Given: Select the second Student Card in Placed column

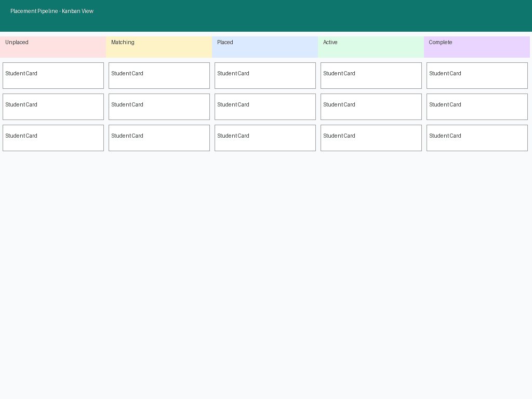Looking at the screenshot, I should (265, 107).
